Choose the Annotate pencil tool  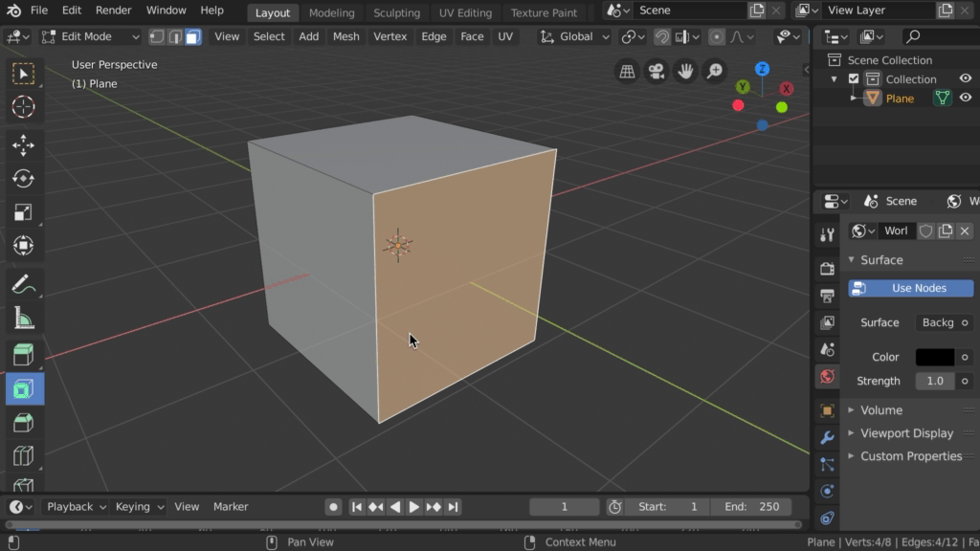[23, 284]
